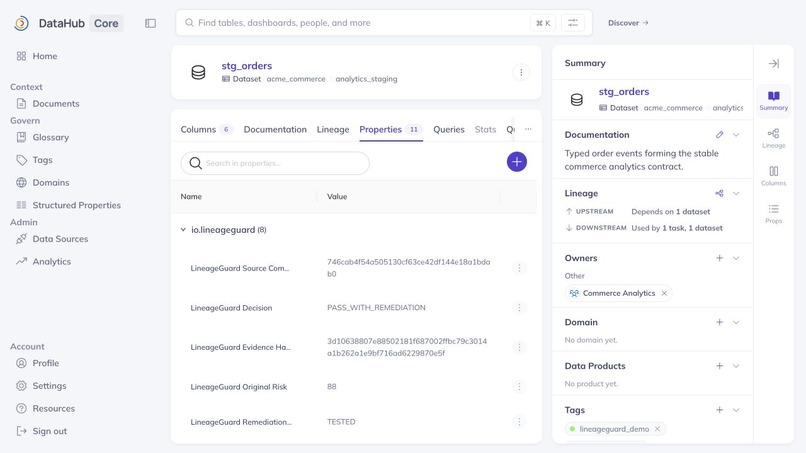806x453 pixels.
Task: Click the DataHub logo icon
Action: point(21,23)
